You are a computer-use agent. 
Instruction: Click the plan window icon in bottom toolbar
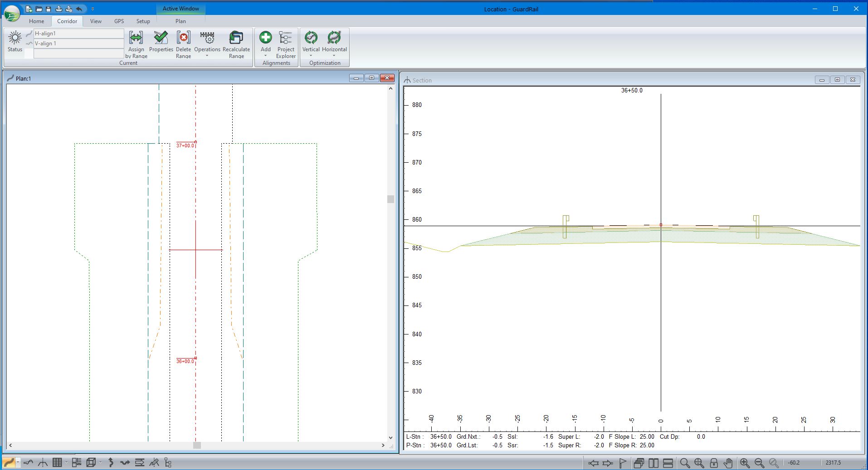pos(9,463)
